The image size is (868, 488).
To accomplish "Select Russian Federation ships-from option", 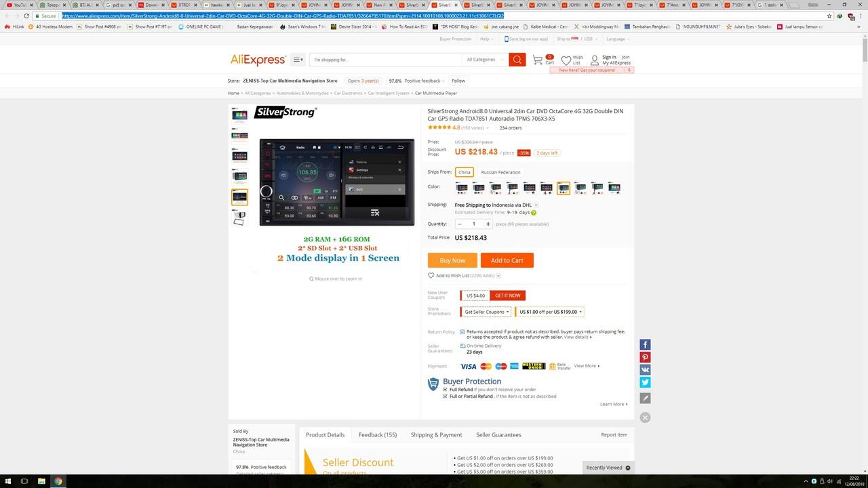I will point(500,172).
